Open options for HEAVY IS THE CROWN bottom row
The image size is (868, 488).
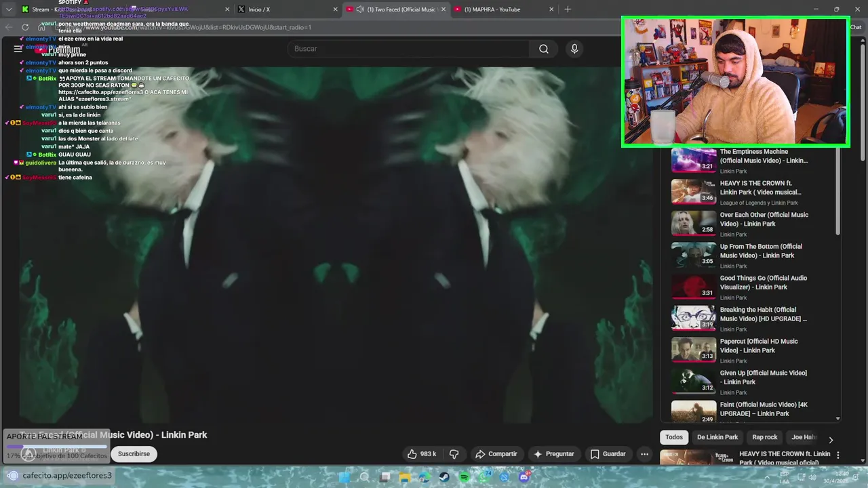coord(838,455)
